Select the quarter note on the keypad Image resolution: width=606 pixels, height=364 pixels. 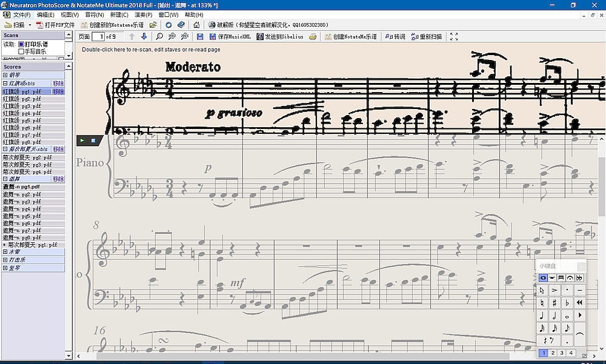[542, 316]
